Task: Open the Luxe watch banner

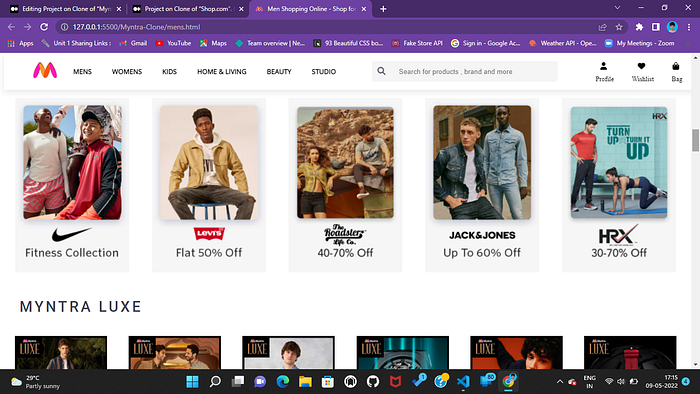Action: pos(403,353)
